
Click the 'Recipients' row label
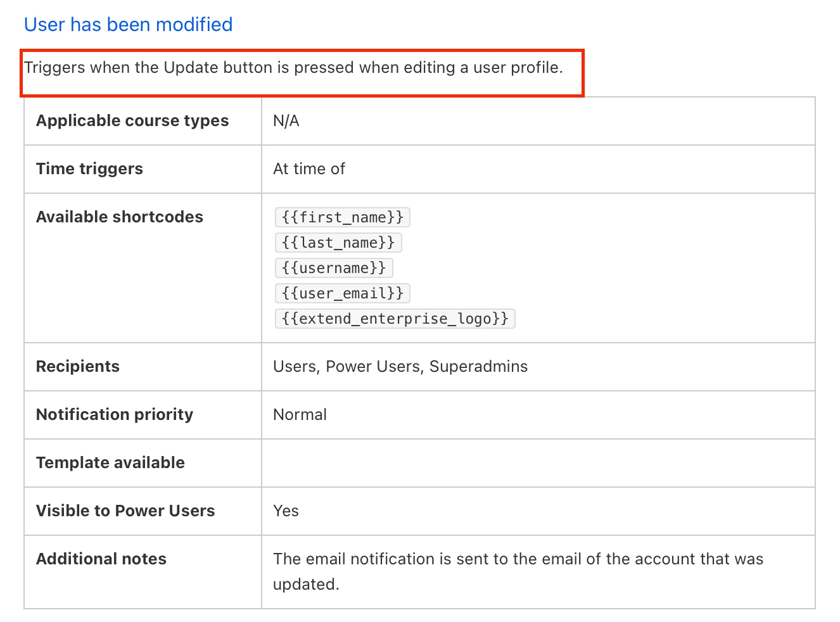pyautogui.click(x=78, y=367)
